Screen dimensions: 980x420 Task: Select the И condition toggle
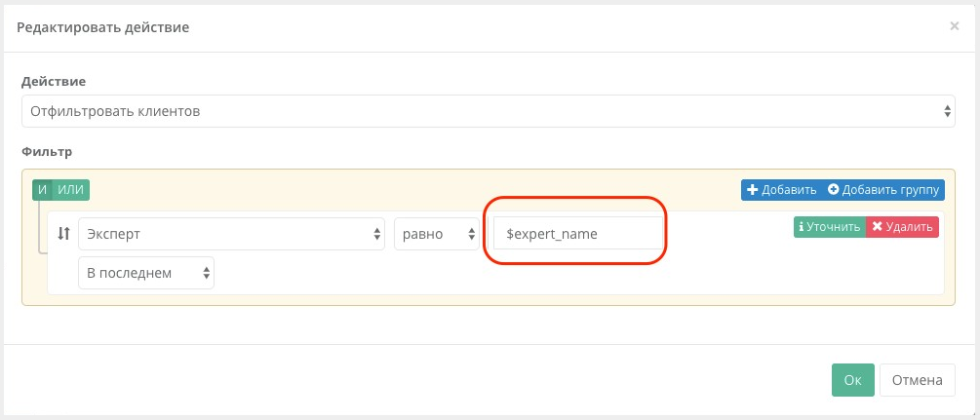pos(42,190)
